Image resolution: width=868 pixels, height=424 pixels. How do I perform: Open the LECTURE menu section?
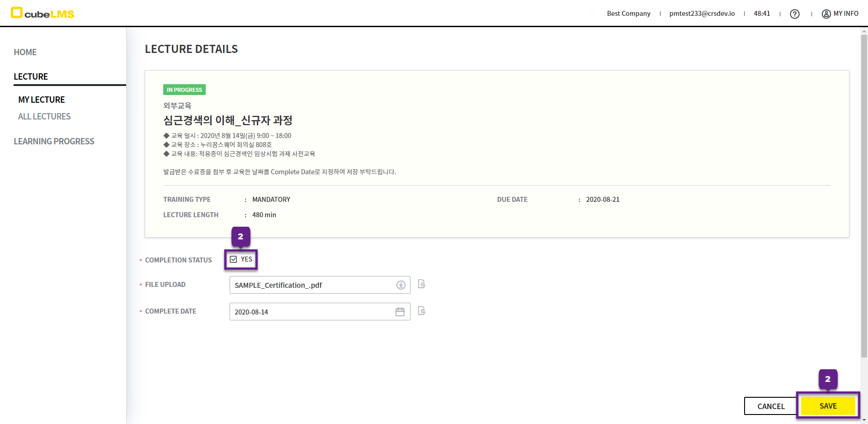31,76
